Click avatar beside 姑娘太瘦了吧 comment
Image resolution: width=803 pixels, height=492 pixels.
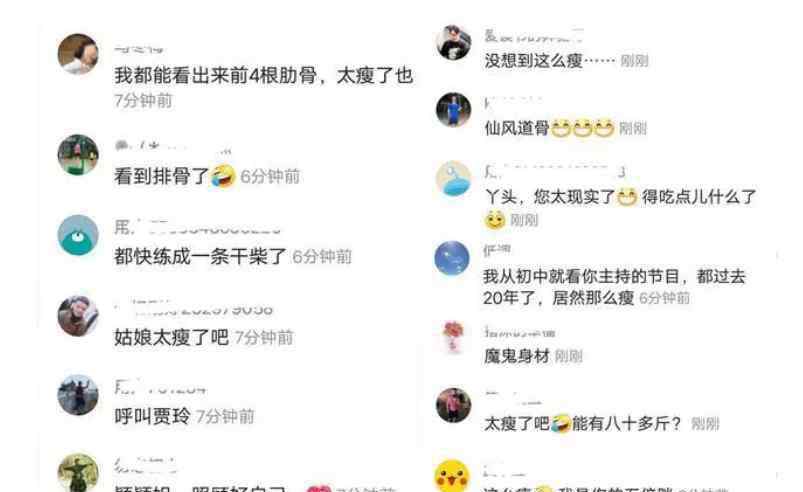[78, 316]
